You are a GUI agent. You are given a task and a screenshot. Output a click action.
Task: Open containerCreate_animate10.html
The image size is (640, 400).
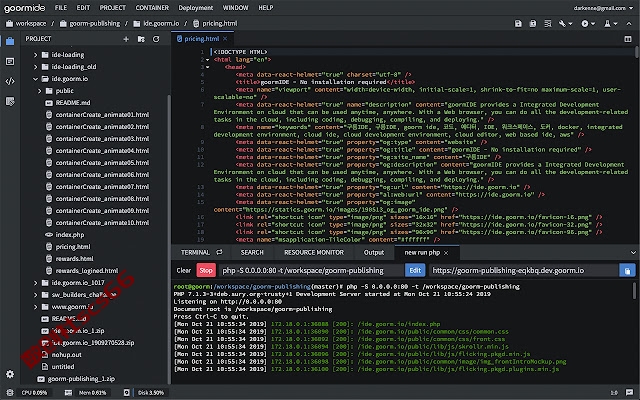tap(102, 223)
